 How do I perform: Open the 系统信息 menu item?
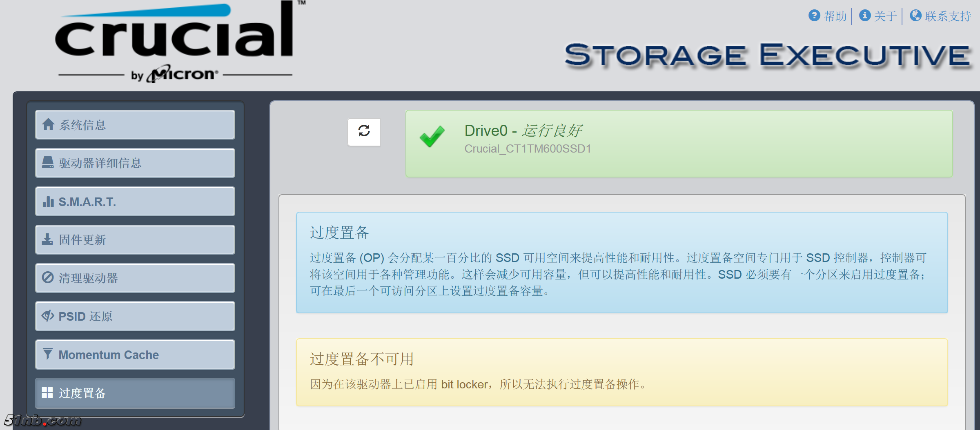(x=135, y=125)
